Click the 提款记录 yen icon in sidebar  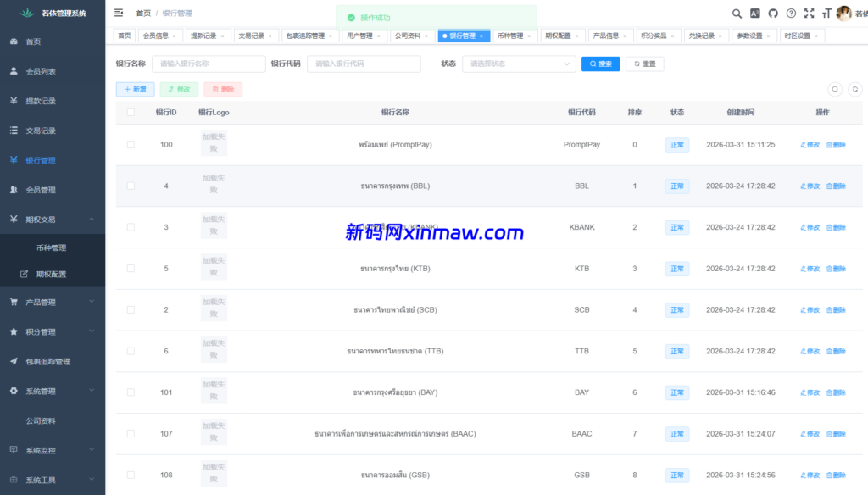[x=14, y=101]
